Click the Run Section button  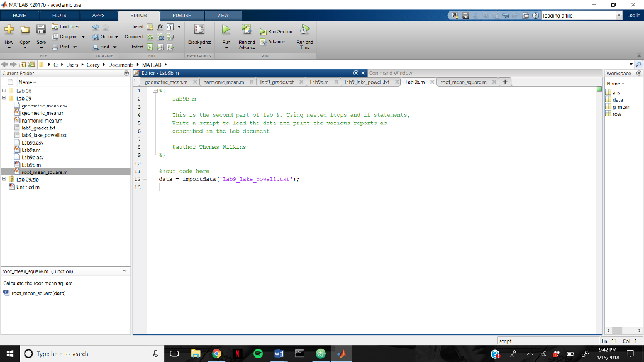click(x=276, y=31)
